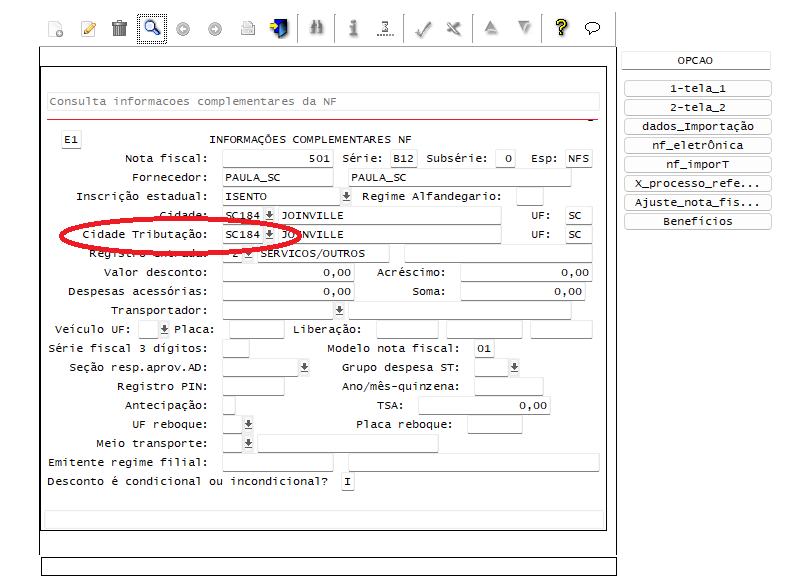Open the UF reboque lookup arrow
This screenshot has width=809, height=579.
(248, 424)
